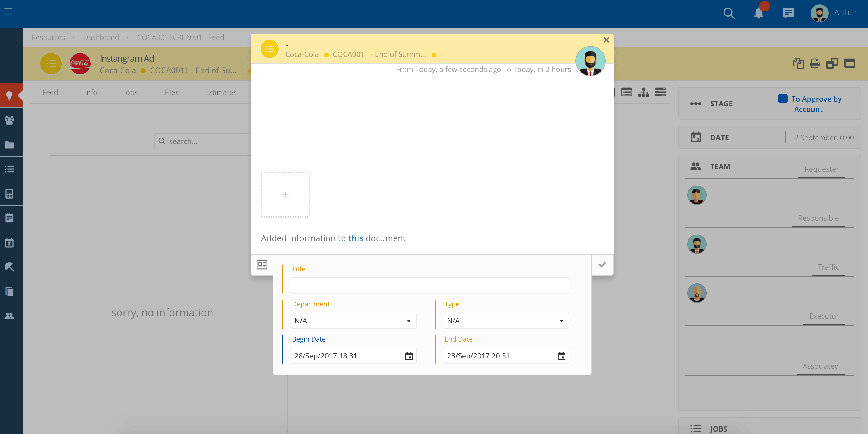Click the hierarchy view icon

tap(643, 92)
